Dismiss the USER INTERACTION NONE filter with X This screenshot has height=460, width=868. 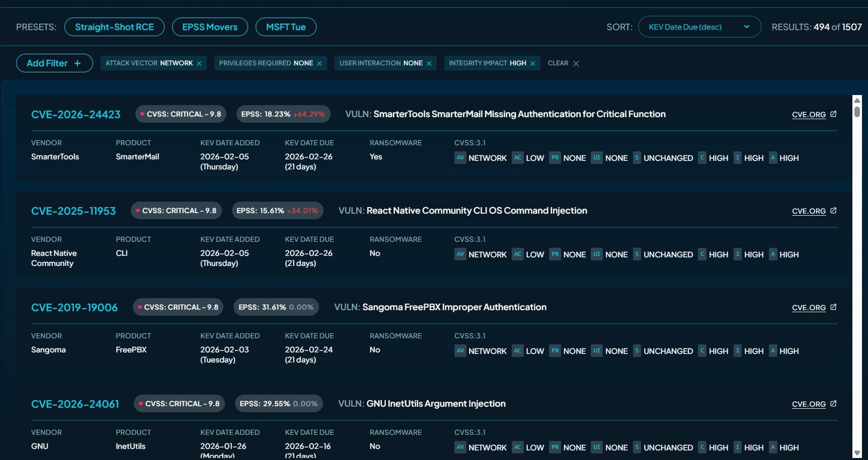[429, 63]
